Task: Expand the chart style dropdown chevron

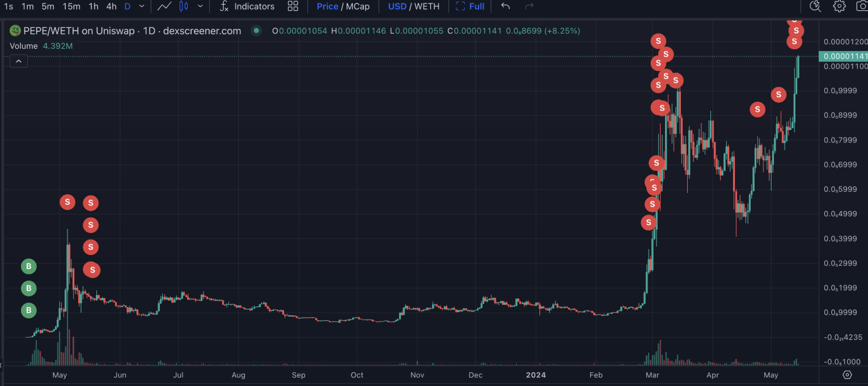Action: (x=200, y=6)
